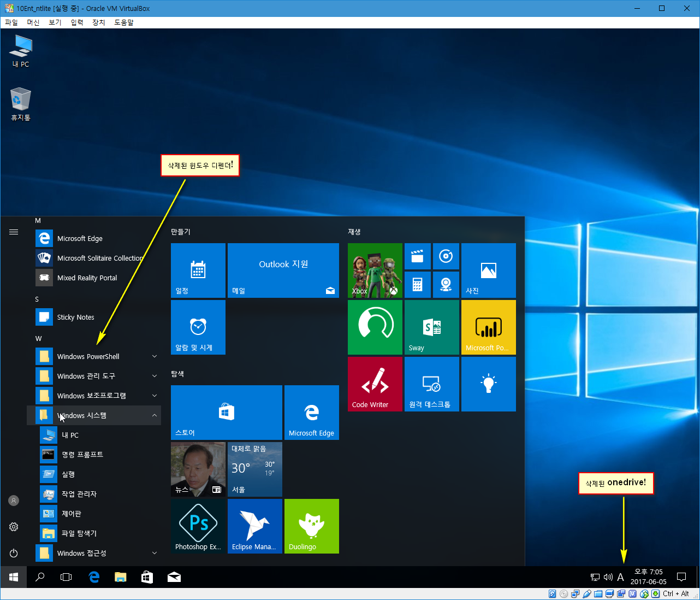This screenshot has width=700, height=600.
Task: Click the Power button in Start
Action: [x=14, y=553]
